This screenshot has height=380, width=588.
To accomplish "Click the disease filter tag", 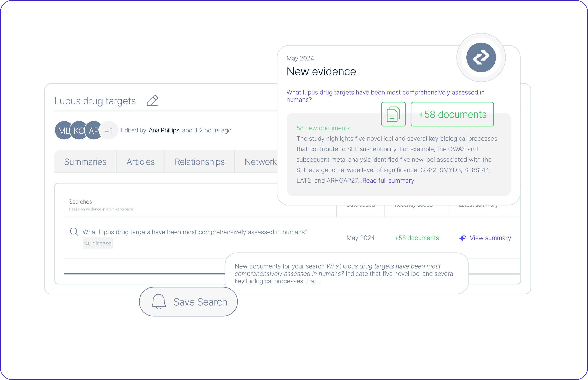I will click(98, 243).
